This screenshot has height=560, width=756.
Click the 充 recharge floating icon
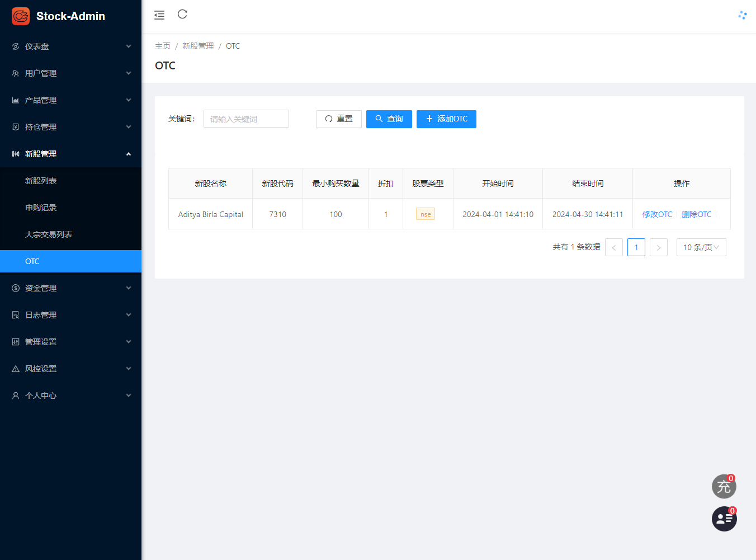(724, 486)
